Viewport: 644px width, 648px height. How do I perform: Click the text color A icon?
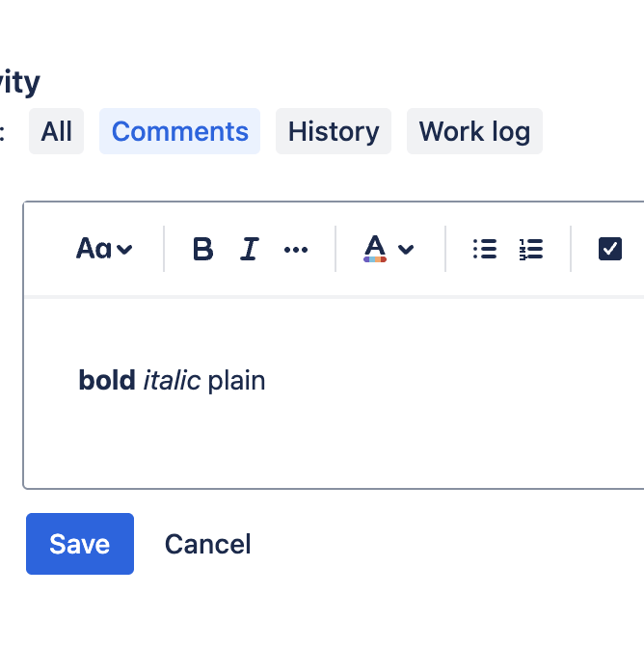tap(375, 249)
